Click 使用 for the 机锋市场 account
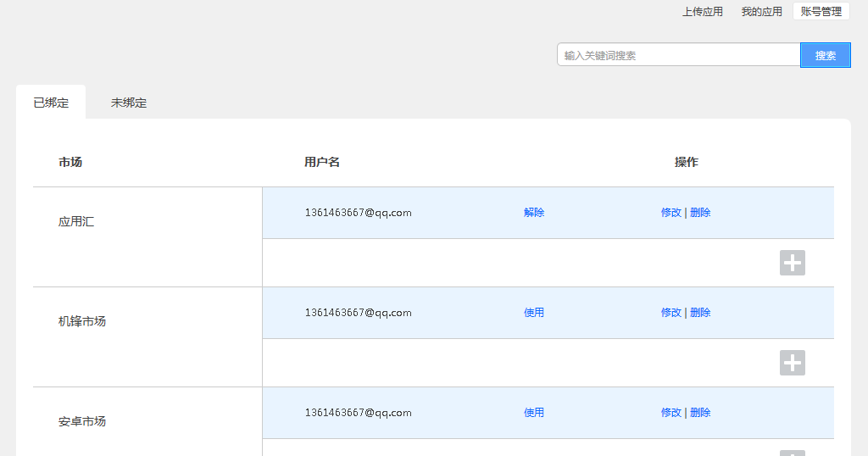Image resolution: width=868 pixels, height=456 pixels. coord(534,313)
